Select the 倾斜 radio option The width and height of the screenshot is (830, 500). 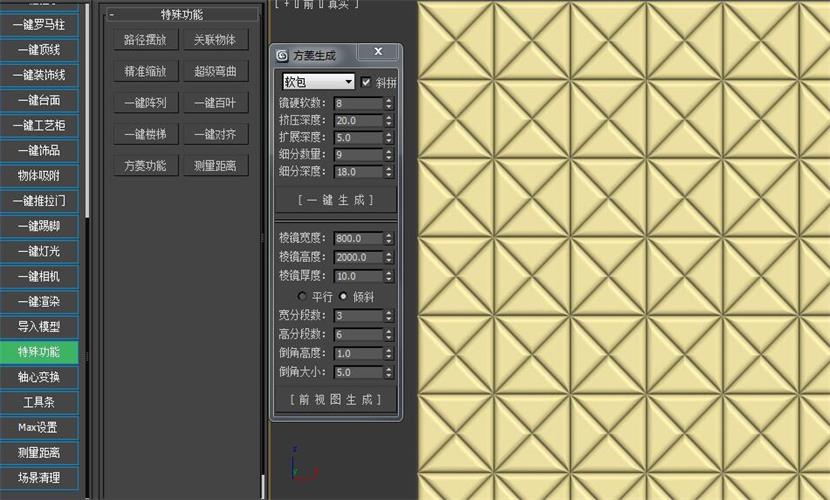point(343,296)
